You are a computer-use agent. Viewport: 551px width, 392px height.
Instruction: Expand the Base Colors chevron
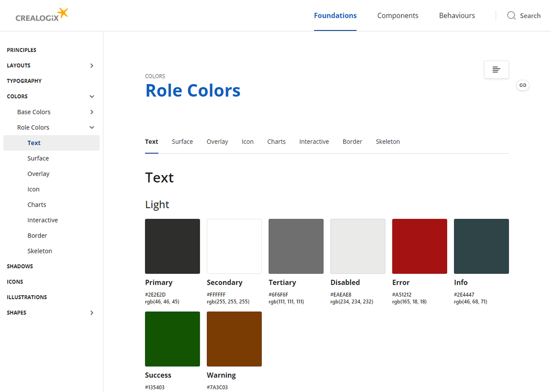[92, 112]
